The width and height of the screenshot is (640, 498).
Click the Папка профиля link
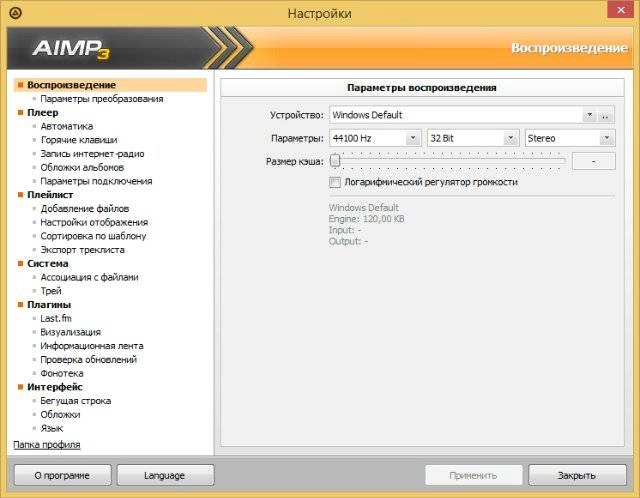click(47, 445)
